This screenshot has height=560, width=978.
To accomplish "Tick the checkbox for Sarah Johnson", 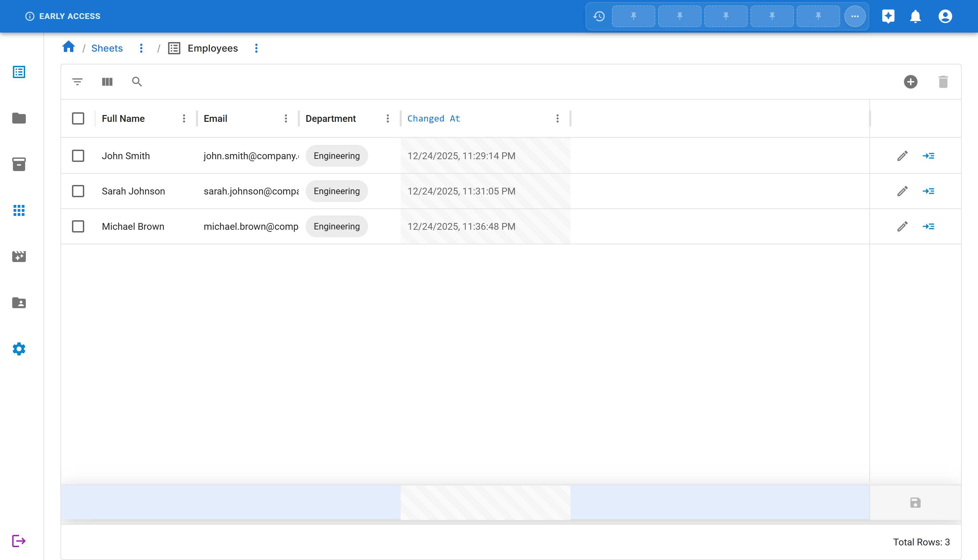I will coord(78,191).
